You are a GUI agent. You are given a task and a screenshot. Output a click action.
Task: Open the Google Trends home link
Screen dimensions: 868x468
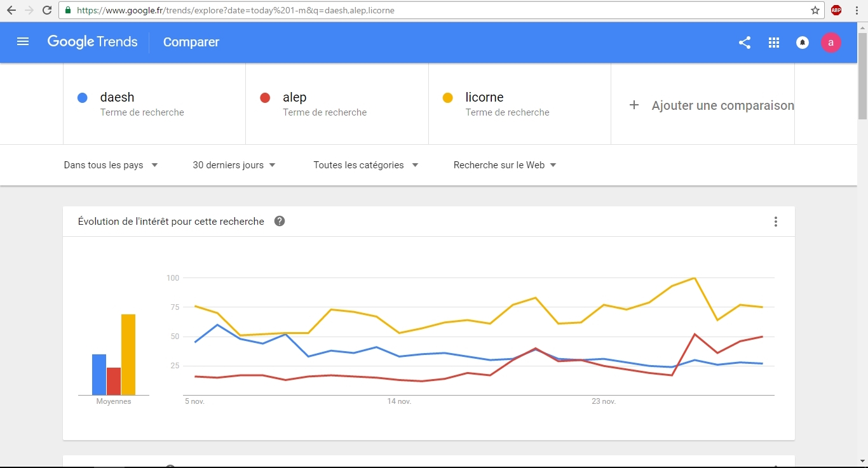[x=92, y=42]
